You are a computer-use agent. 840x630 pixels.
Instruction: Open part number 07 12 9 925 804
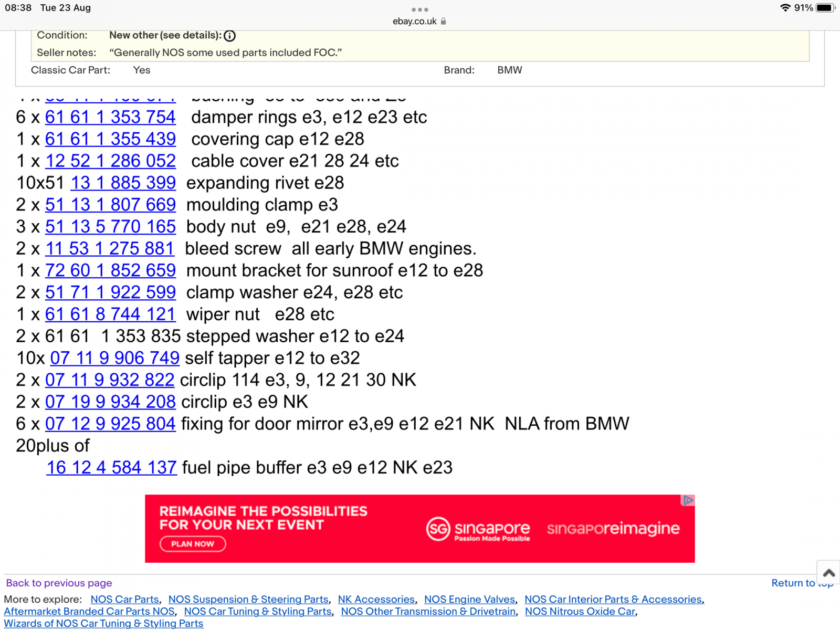click(x=110, y=424)
